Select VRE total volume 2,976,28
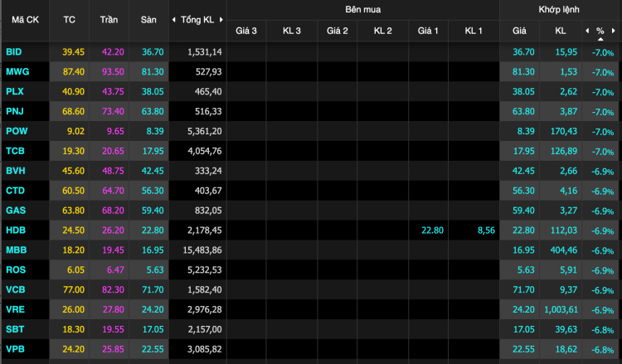 205,309
